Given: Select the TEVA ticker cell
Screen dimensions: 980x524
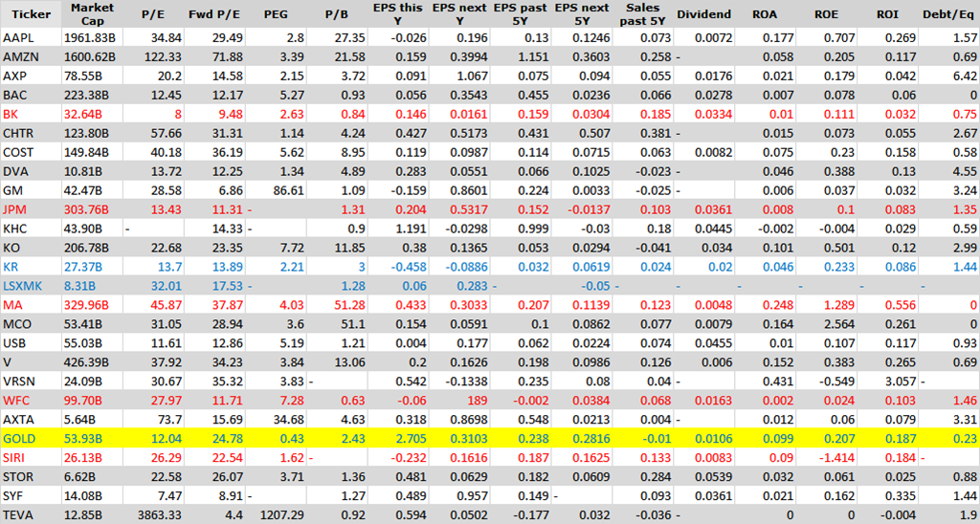Looking at the screenshot, I should coord(32,515).
